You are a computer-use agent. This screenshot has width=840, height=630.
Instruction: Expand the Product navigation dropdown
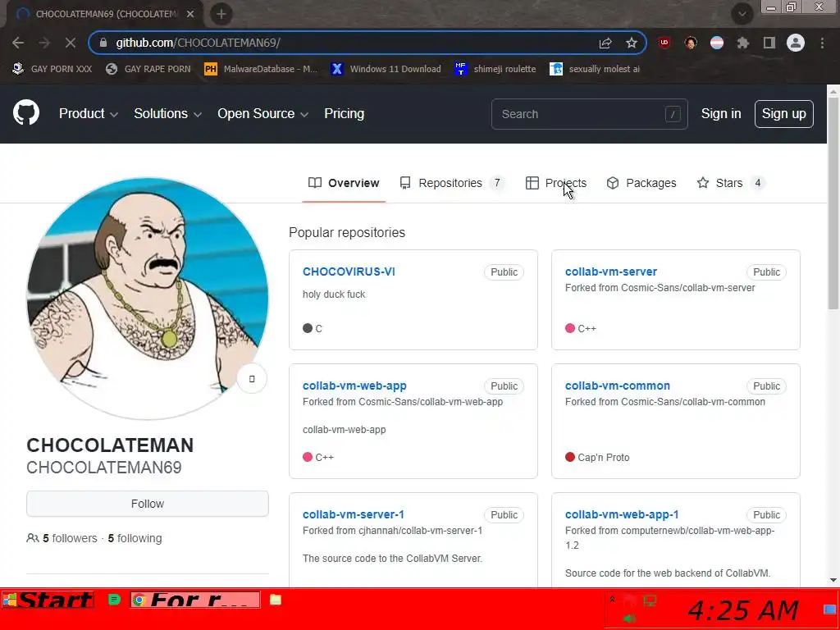(x=89, y=113)
